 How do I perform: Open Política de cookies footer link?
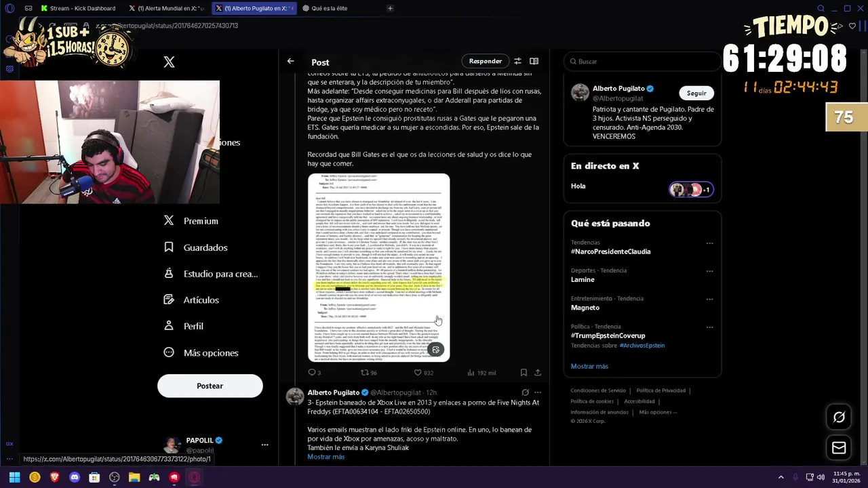pyautogui.click(x=592, y=401)
